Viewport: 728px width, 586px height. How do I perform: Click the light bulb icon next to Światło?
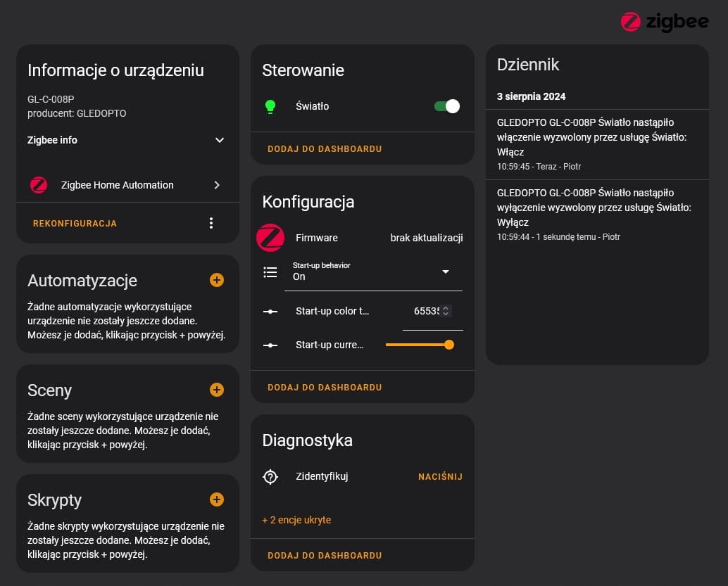pos(270,106)
